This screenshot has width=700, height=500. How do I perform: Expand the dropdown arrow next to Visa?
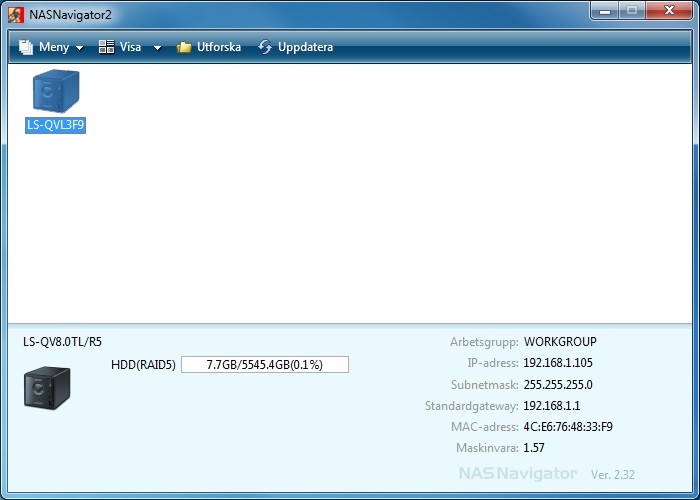(157, 48)
